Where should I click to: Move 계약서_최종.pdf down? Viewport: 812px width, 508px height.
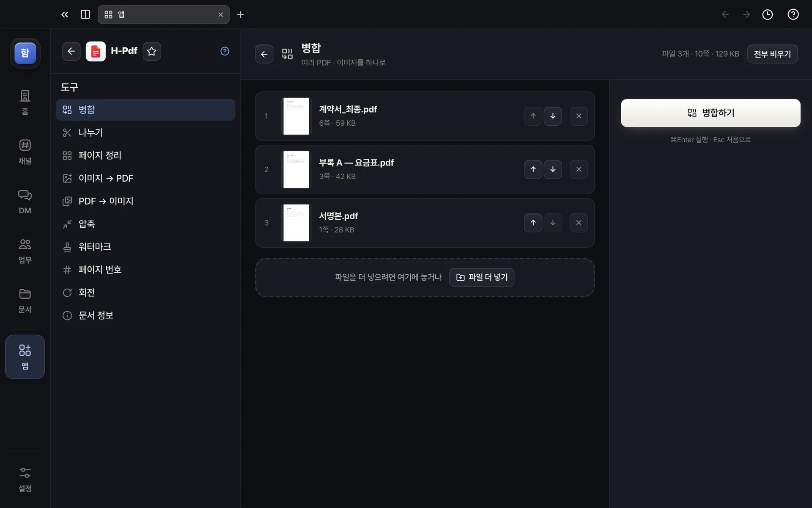[x=553, y=116]
